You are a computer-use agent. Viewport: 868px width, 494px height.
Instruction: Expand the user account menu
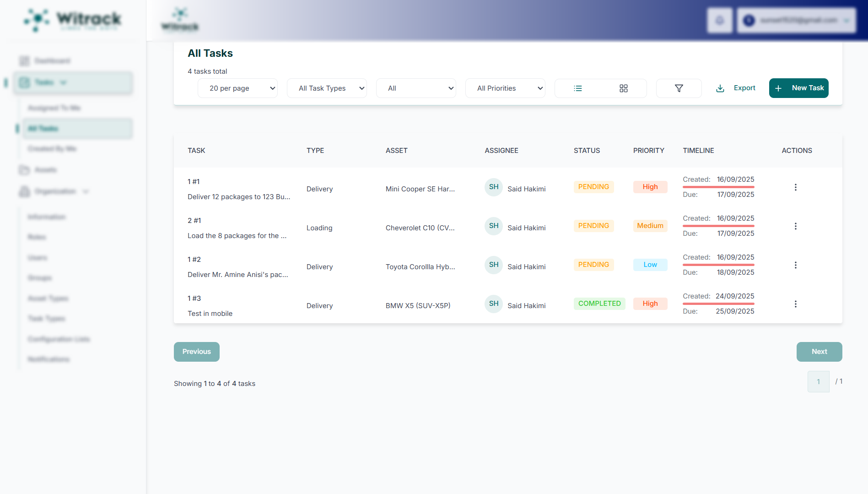796,20
